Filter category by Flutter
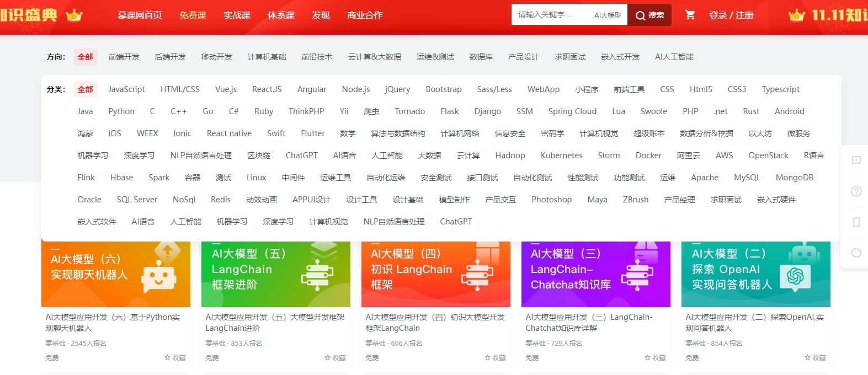Viewport: 868px width, 375px height. 313,133
